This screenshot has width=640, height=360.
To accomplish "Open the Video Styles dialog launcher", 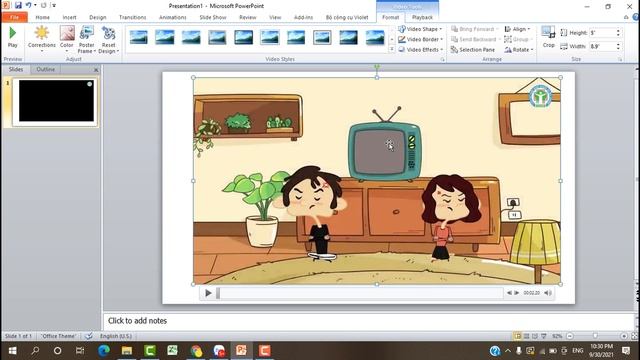I will (x=442, y=60).
